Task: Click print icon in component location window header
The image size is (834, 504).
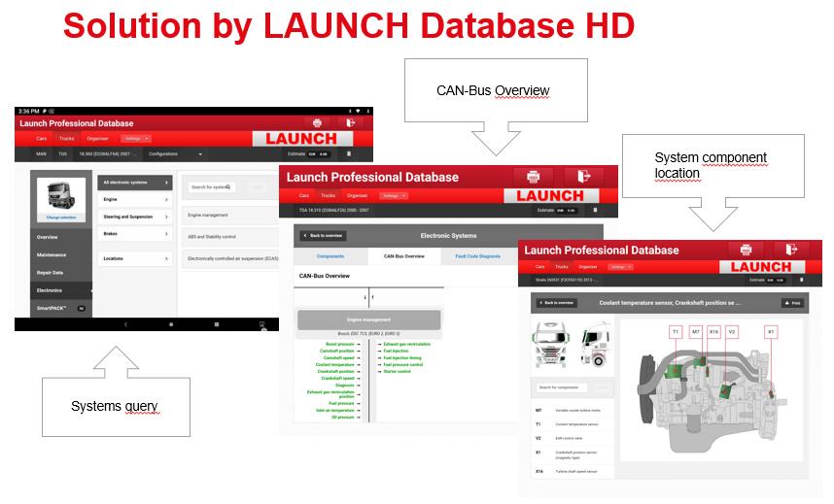Action: [747, 250]
